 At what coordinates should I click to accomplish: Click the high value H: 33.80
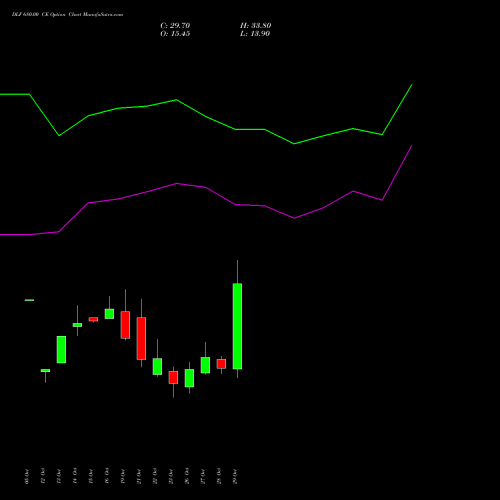(255, 26)
